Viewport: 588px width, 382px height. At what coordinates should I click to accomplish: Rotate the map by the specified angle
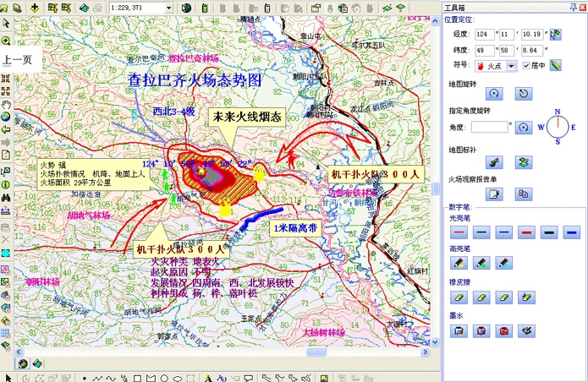pyautogui.click(x=524, y=127)
